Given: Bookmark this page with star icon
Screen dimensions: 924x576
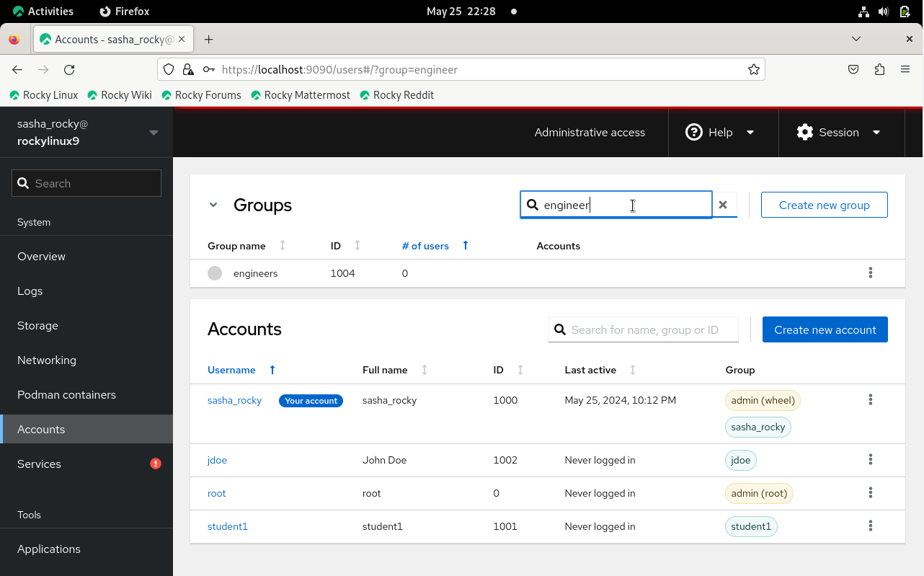Looking at the screenshot, I should 753,69.
